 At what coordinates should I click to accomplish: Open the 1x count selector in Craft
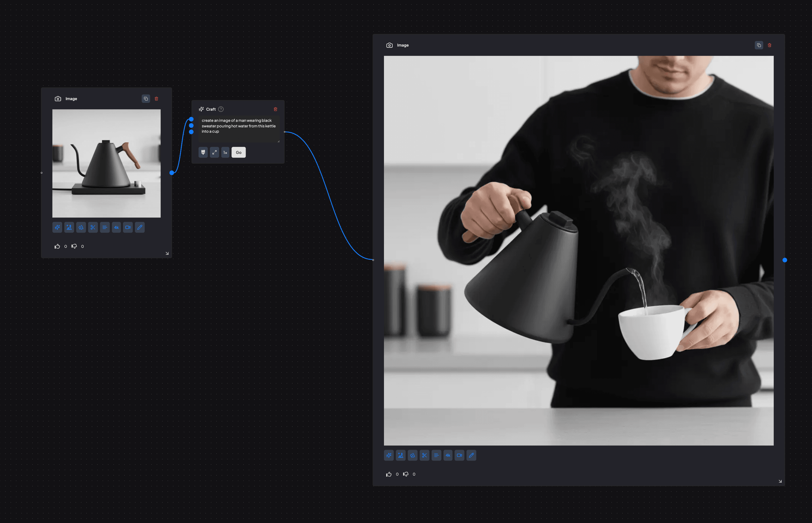click(225, 152)
